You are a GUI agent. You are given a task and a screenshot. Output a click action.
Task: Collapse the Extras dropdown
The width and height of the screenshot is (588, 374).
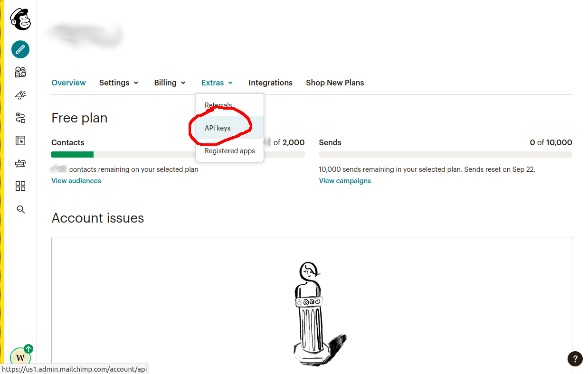[217, 83]
